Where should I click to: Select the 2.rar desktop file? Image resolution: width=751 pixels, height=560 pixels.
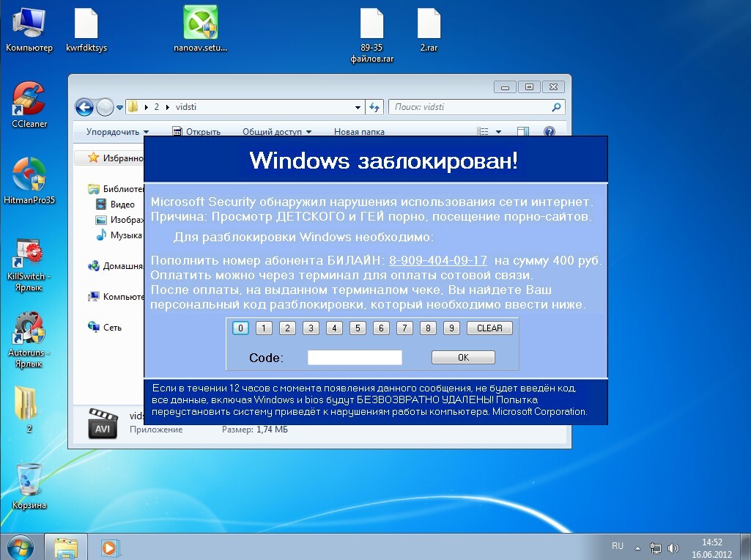coord(429,30)
